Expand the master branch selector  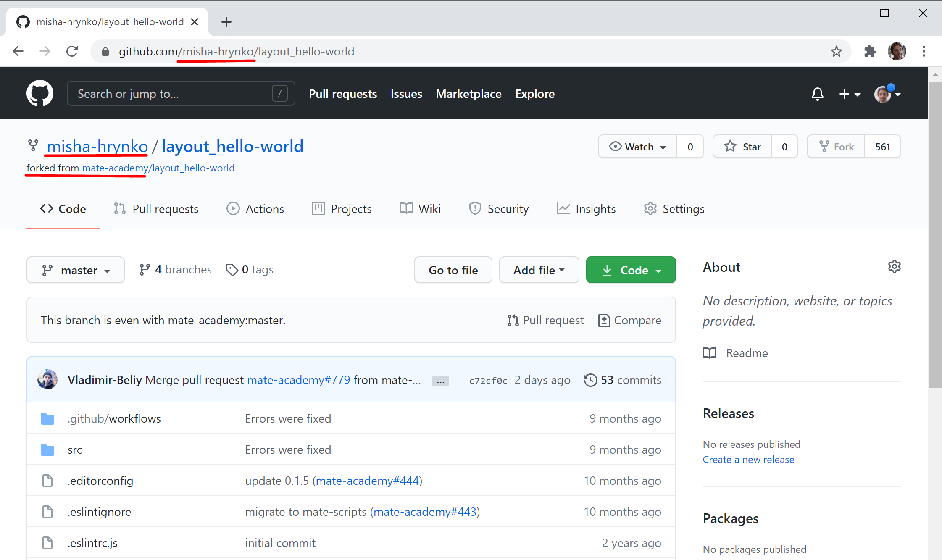point(76,270)
